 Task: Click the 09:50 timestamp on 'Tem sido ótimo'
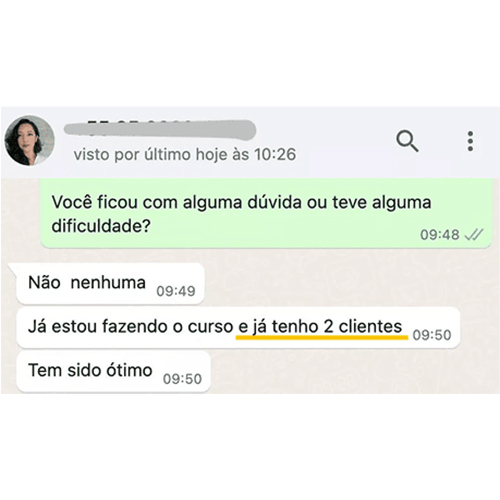(182, 379)
